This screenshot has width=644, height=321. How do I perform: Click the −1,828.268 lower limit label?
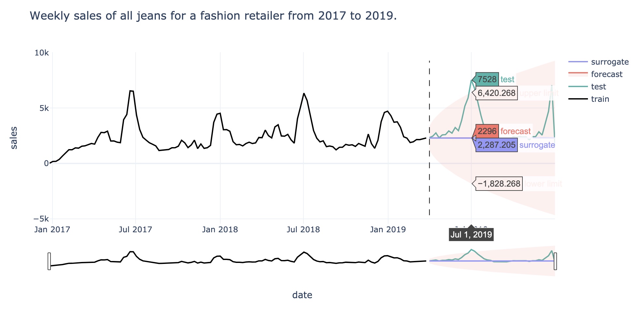click(499, 184)
